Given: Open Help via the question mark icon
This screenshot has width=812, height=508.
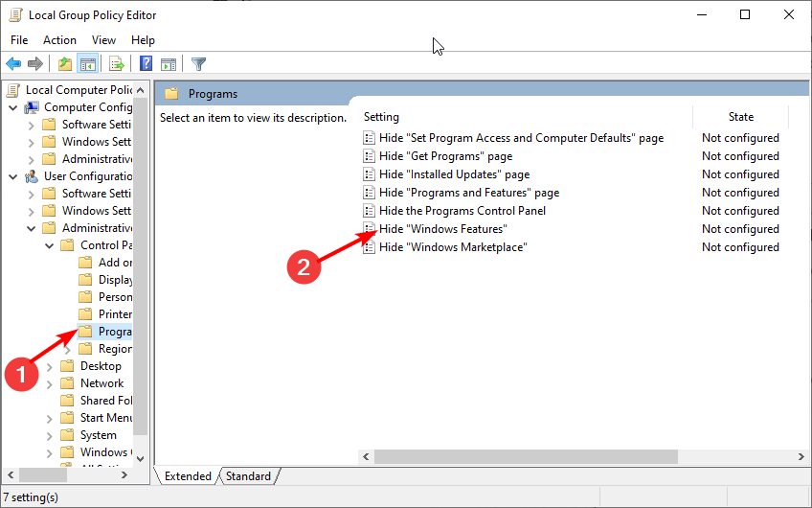Looking at the screenshot, I should point(147,64).
